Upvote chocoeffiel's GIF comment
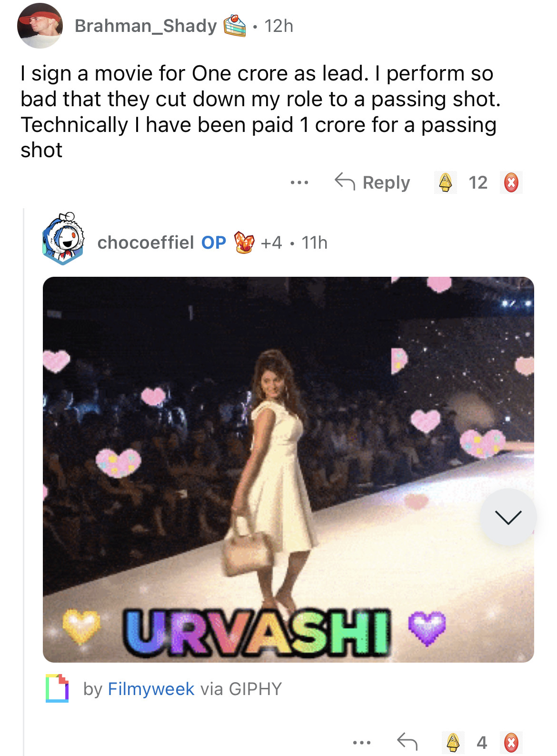The width and height of the screenshot is (557, 756). (453, 742)
